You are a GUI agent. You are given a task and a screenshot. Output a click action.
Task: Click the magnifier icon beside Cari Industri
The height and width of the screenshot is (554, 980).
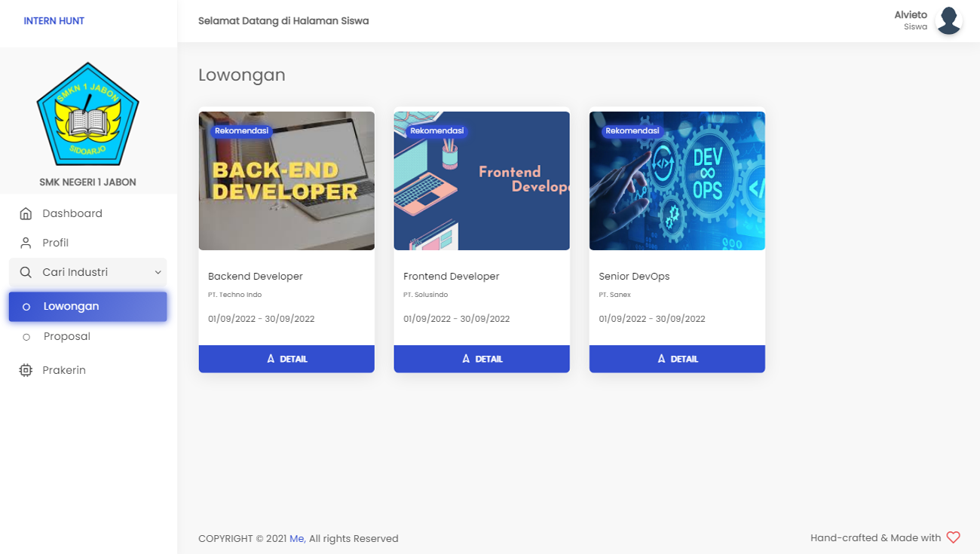[x=25, y=272]
